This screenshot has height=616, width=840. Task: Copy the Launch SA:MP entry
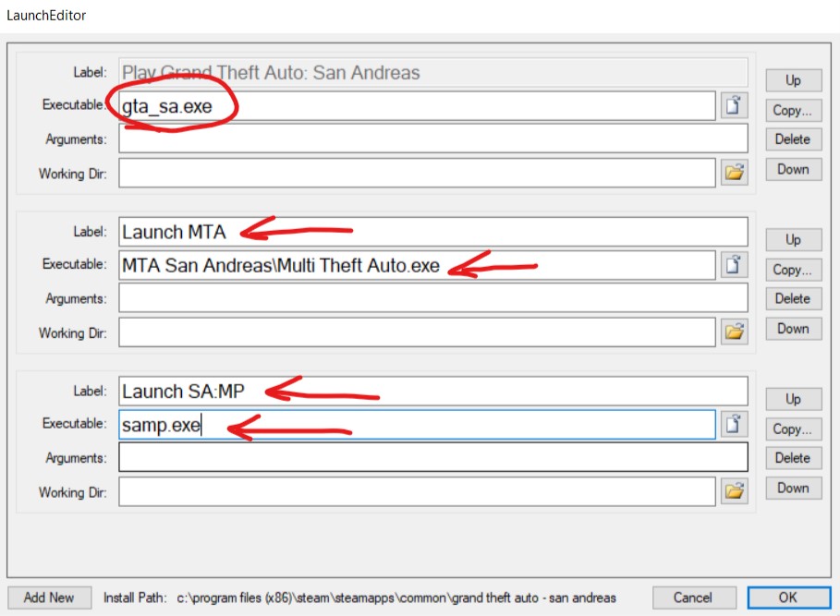pos(794,429)
